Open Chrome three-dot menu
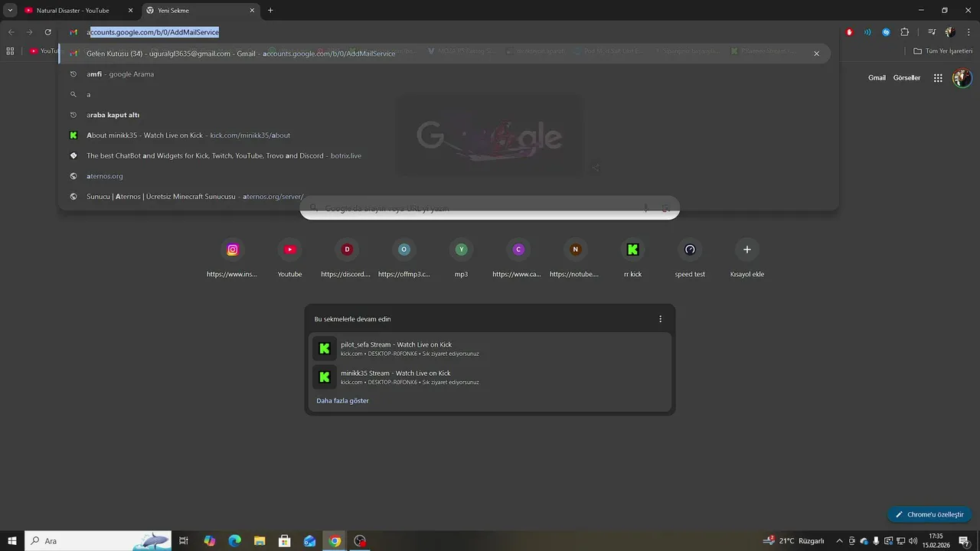Image resolution: width=980 pixels, height=551 pixels. pos(968,32)
